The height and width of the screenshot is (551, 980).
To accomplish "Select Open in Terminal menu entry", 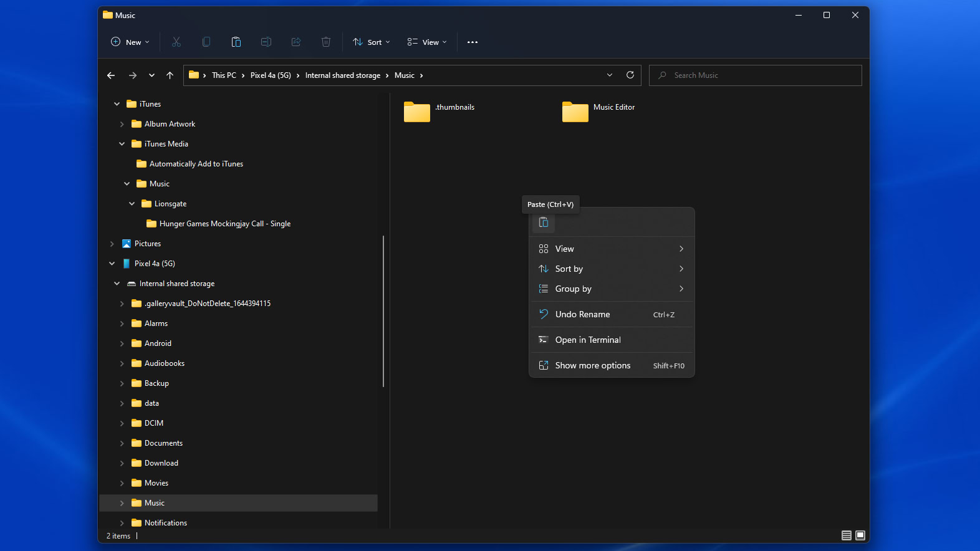I will point(587,340).
